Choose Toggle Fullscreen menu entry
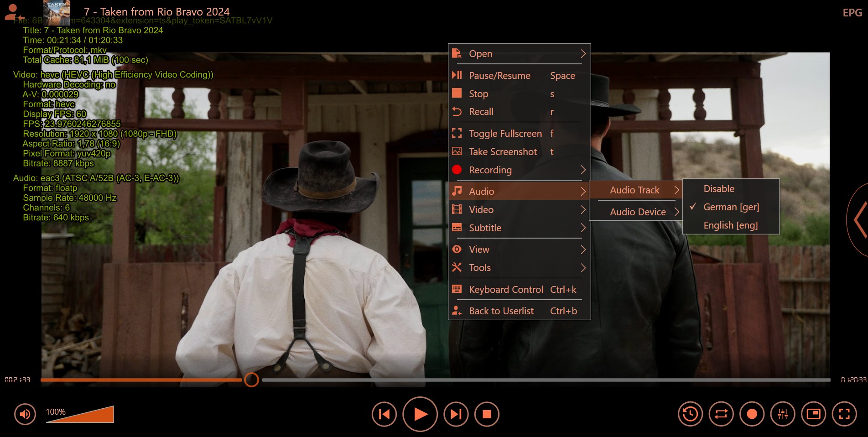 [519, 134]
